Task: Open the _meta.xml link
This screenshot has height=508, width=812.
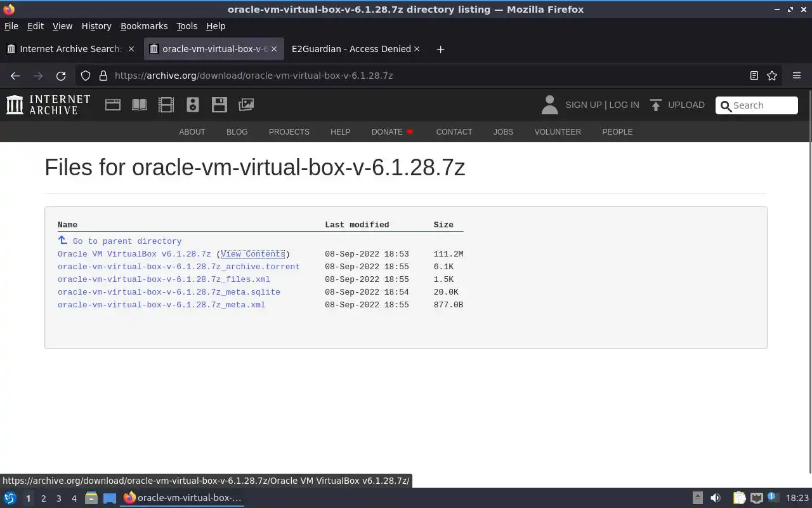Action: click(x=162, y=305)
